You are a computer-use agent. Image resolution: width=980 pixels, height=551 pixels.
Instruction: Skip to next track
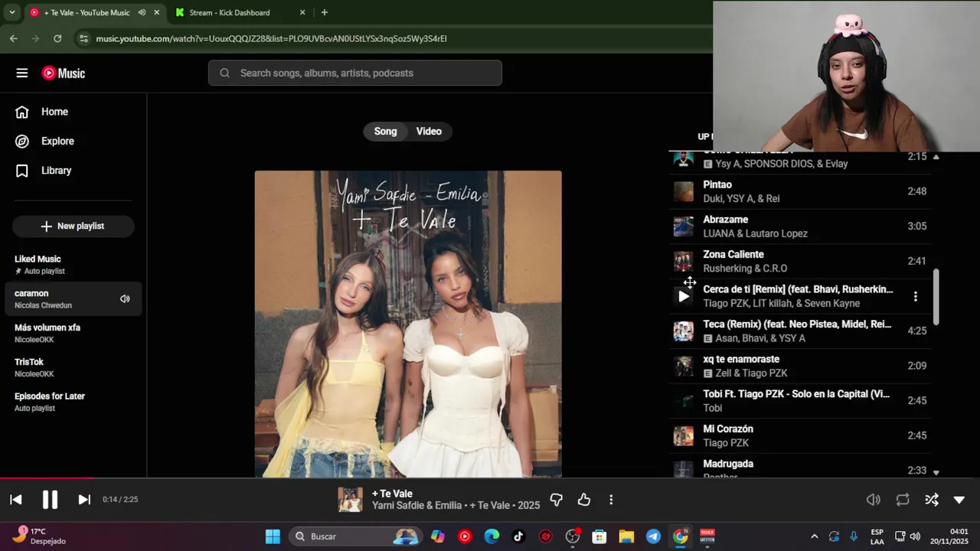click(x=84, y=500)
